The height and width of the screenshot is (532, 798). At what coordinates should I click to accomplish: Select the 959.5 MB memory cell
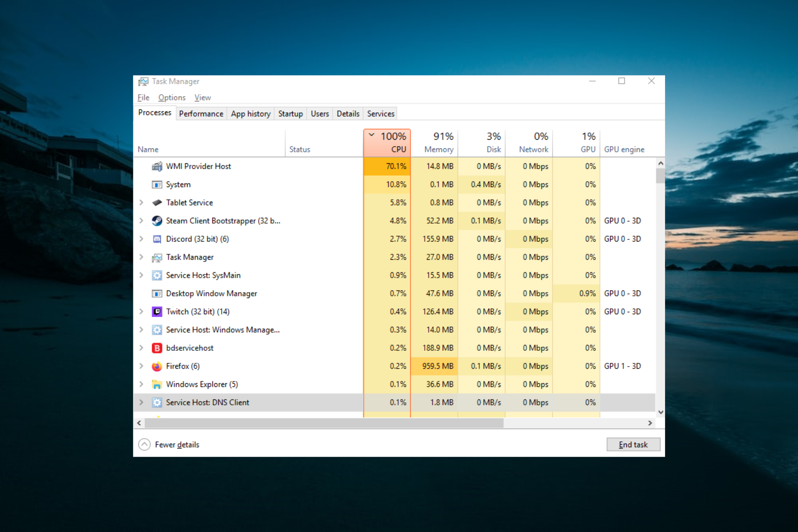[x=434, y=366]
